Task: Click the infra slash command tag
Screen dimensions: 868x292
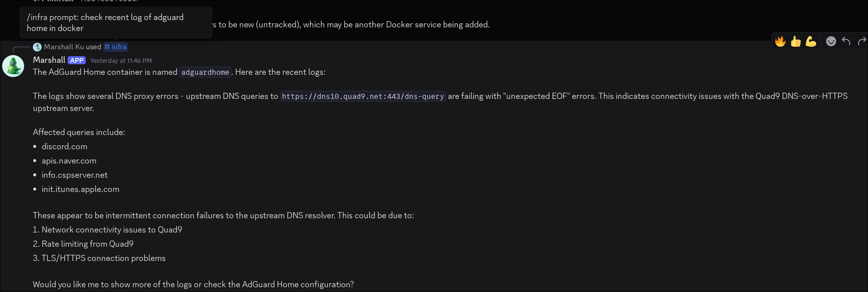Action: click(116, 47)
